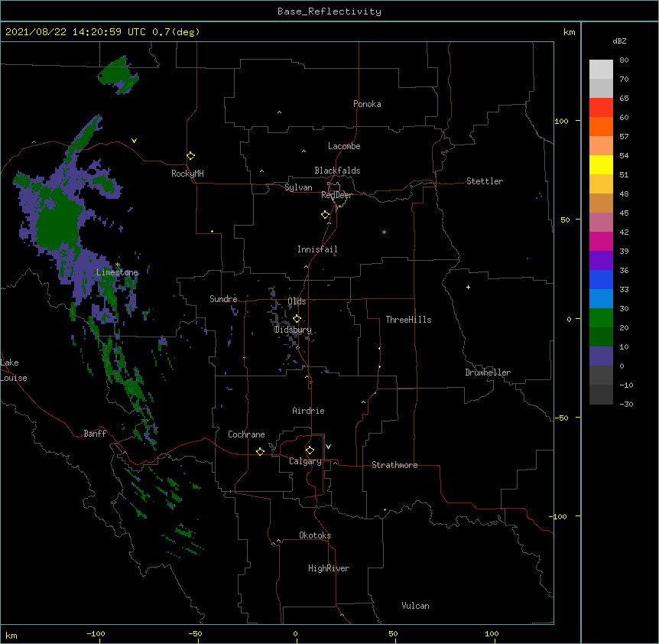Select the yellow diamond marker near Olds
Image resolution: width=659 pixels, height=644 pixels.
[x=297, y=319]
